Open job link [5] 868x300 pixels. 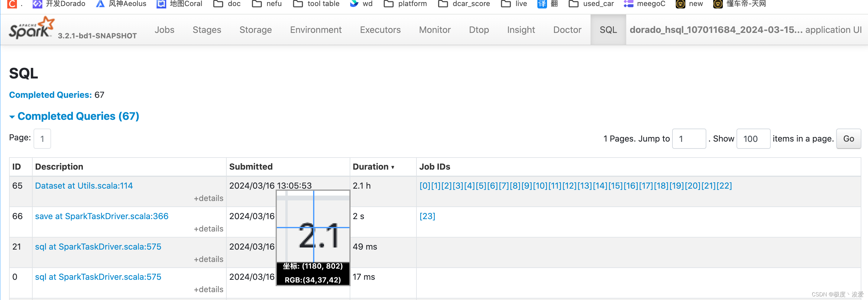(481, 186)
